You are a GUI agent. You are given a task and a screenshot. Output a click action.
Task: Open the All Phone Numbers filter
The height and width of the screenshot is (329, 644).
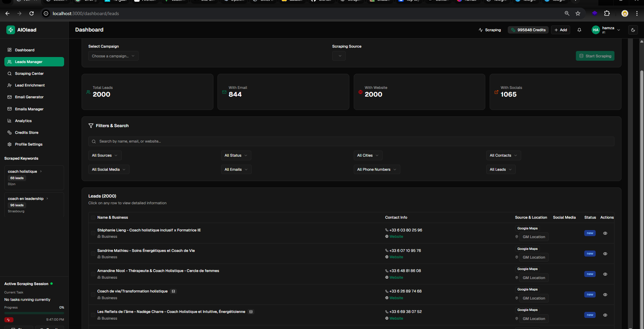[x=376, y=169]
